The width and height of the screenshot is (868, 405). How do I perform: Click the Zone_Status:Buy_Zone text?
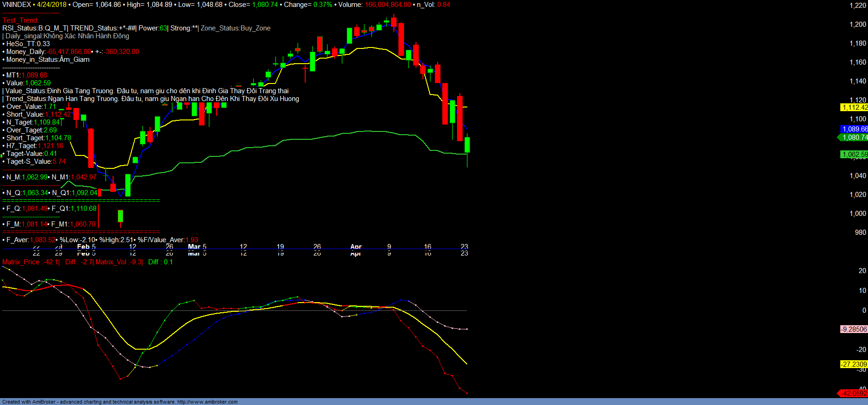(235, 28)
